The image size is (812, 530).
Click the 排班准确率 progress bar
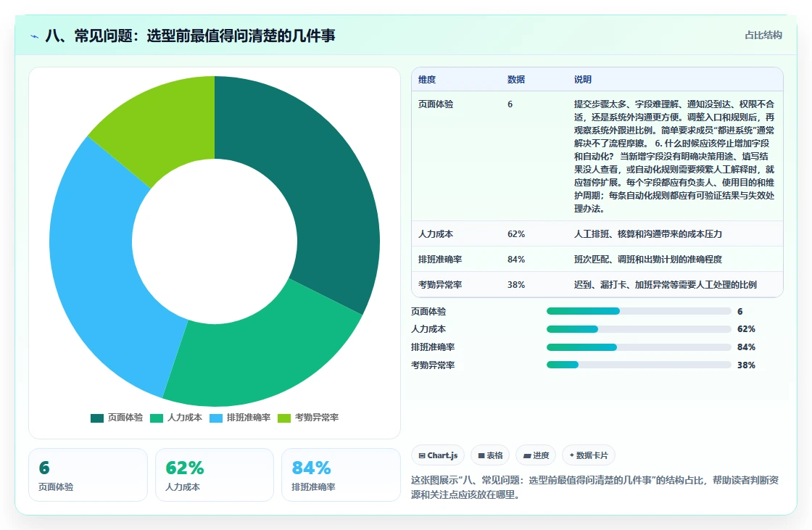(x=639, y=347)
